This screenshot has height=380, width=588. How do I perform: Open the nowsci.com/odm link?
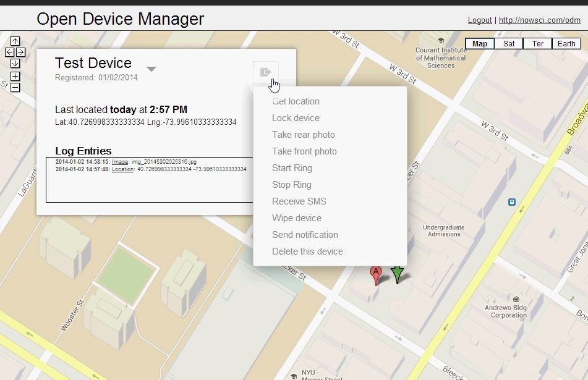tap(540, 20)
